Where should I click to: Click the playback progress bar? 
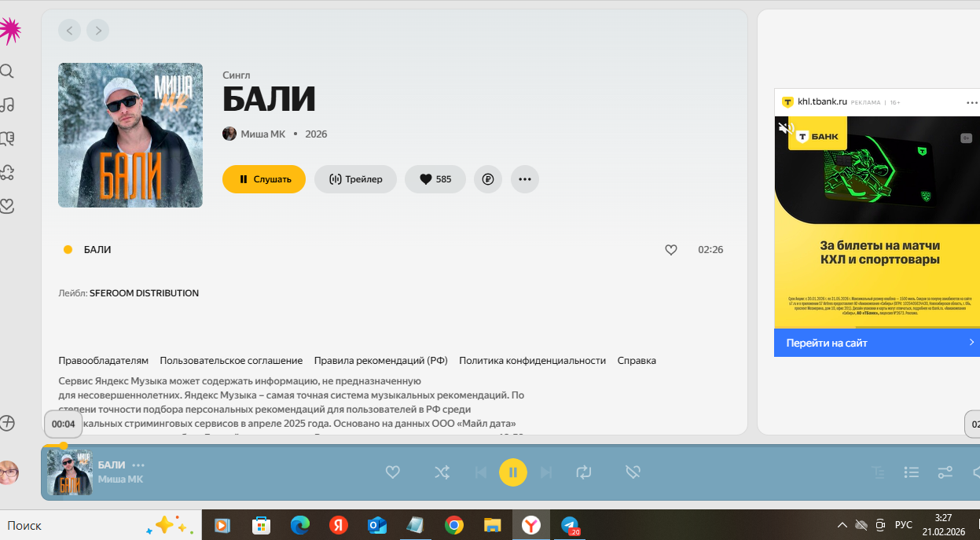tap(511, 446)
